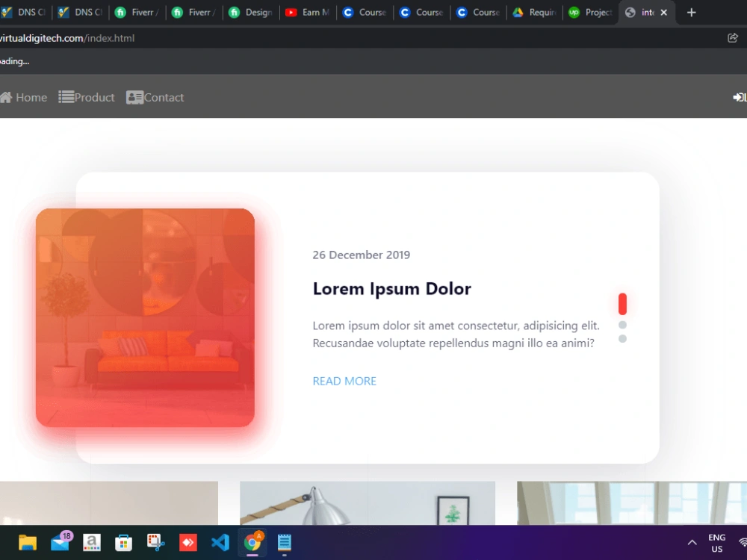This screenshot has width=747, height=560.
Task: Open Snipping Tool from taskbar
Action: (x=156, y=542)
